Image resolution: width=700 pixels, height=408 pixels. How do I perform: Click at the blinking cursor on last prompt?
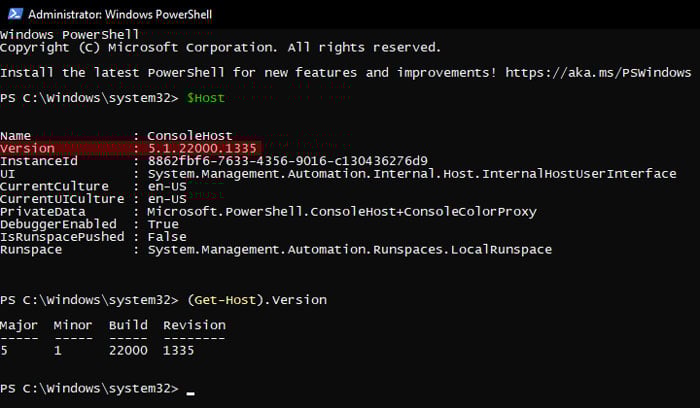pyautogui.click(x=191, y=393)
